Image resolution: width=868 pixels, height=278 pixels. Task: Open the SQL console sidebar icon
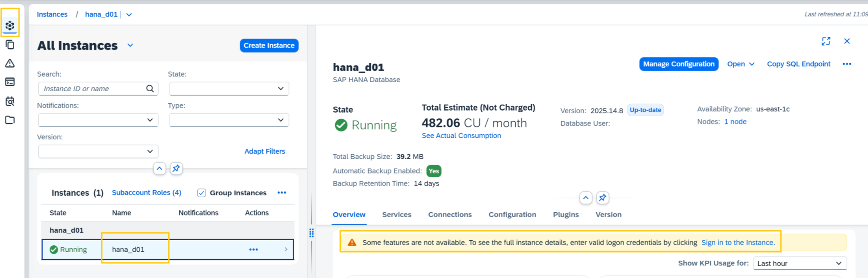[x=10, y=82]
